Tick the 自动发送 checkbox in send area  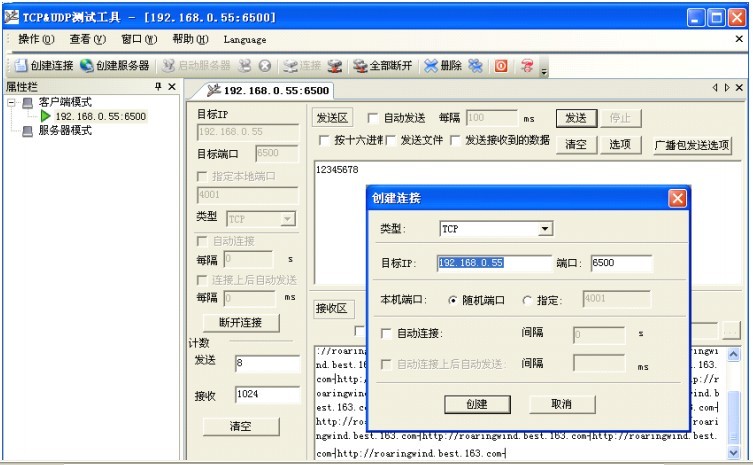point(373,118)
